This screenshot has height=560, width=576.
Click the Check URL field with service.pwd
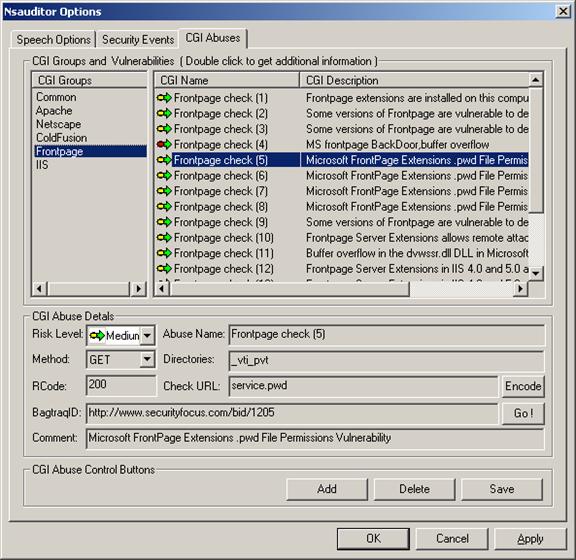click(363, 386)
